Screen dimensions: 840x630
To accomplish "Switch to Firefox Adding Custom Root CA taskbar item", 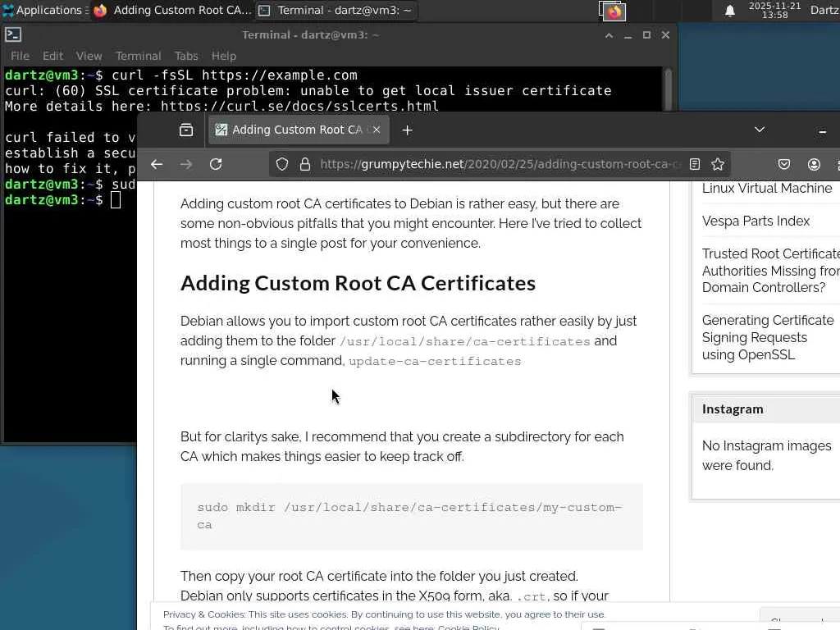I will (171, 10).
